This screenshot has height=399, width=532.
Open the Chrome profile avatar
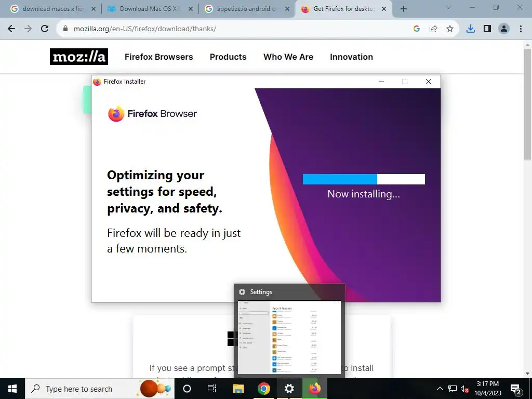tap(504, 29)
